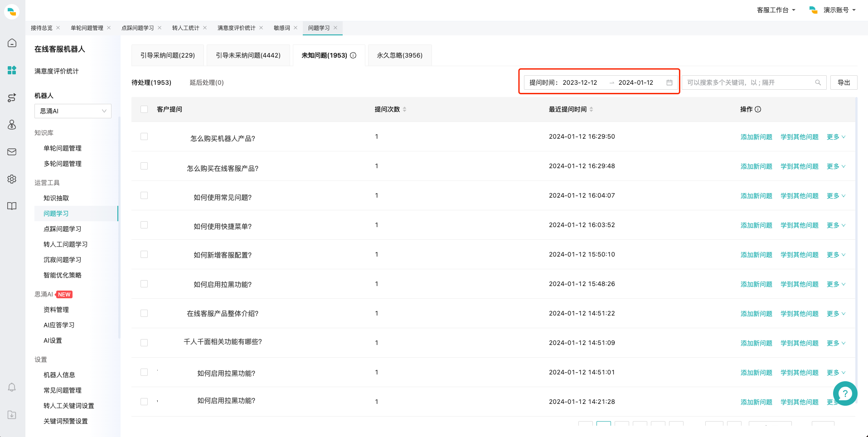
Task: Click the app logo at top left
Action: (12, 11)
